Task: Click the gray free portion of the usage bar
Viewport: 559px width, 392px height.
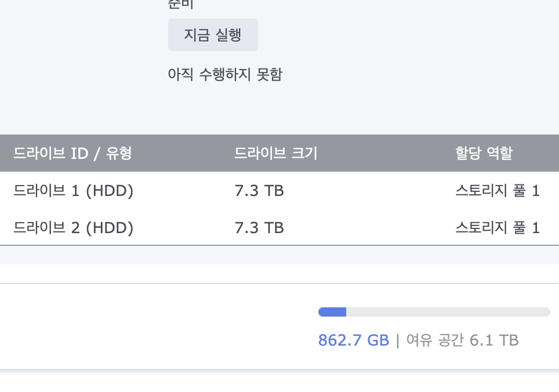Action: click(448, 312)
